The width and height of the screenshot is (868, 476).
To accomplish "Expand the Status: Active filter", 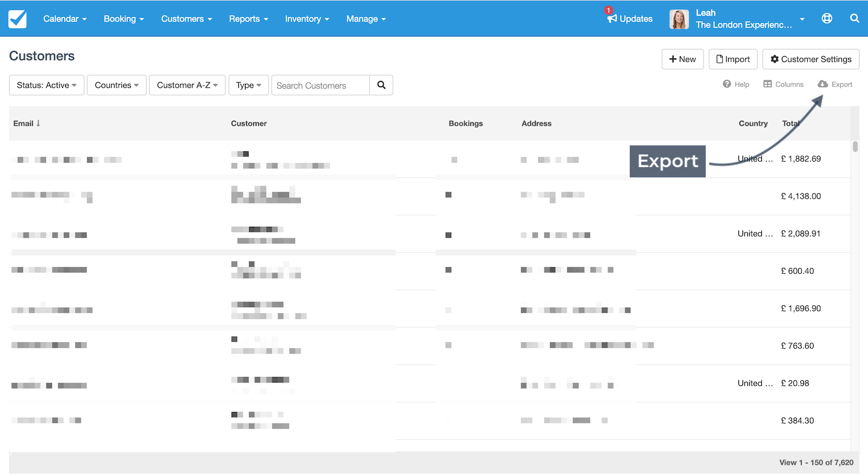I will (46, 85).
